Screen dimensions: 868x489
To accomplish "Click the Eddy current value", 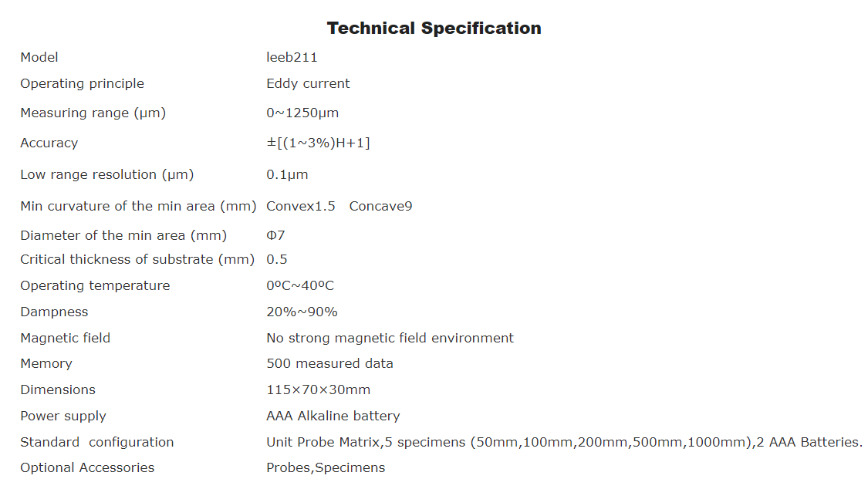I will [x=308, y=83].
